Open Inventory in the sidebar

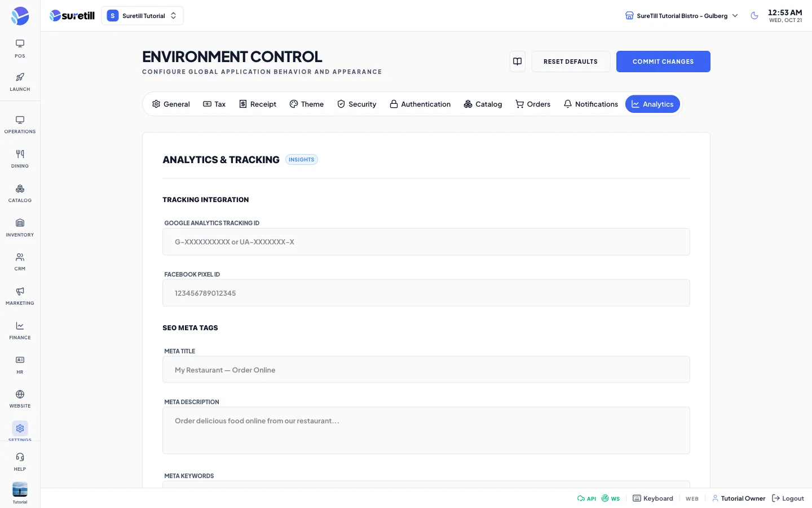20,228
